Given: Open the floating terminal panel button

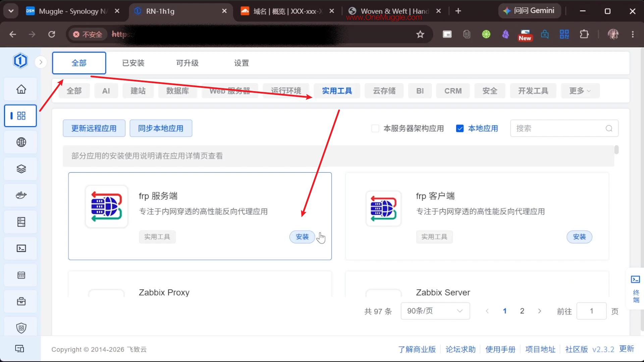Looking at the screenshot, I should (636, 289).
